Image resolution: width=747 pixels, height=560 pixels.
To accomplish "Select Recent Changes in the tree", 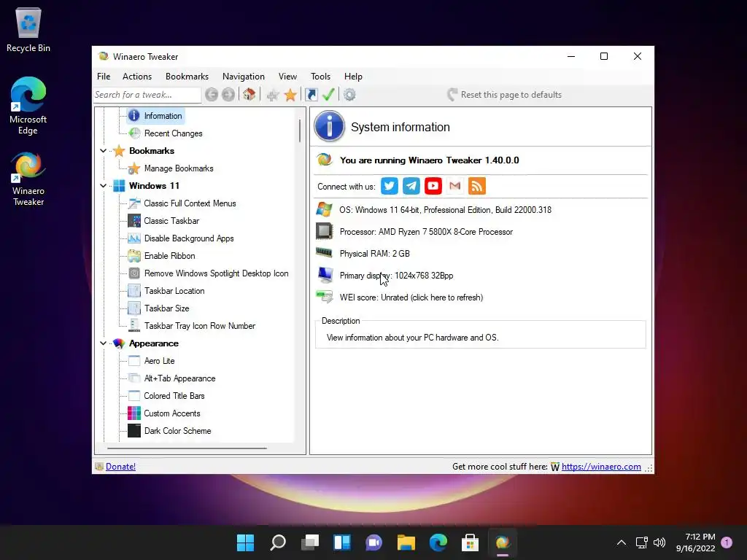I will click(x=174, y=133).
